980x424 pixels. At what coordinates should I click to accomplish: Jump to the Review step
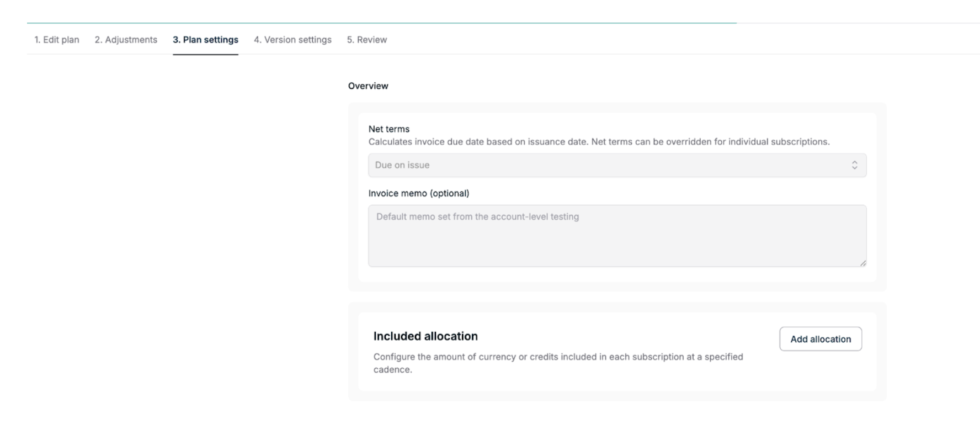point(367,40)
